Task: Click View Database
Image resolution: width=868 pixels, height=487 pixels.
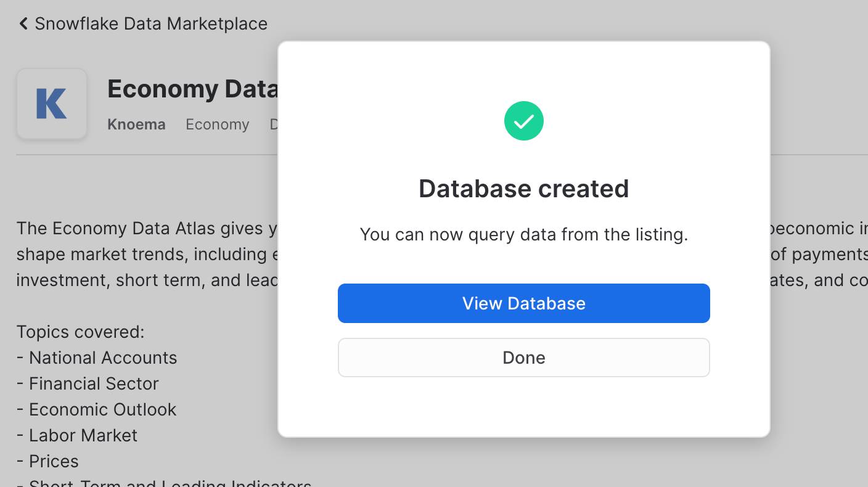Action: click(x=523, y=303)
